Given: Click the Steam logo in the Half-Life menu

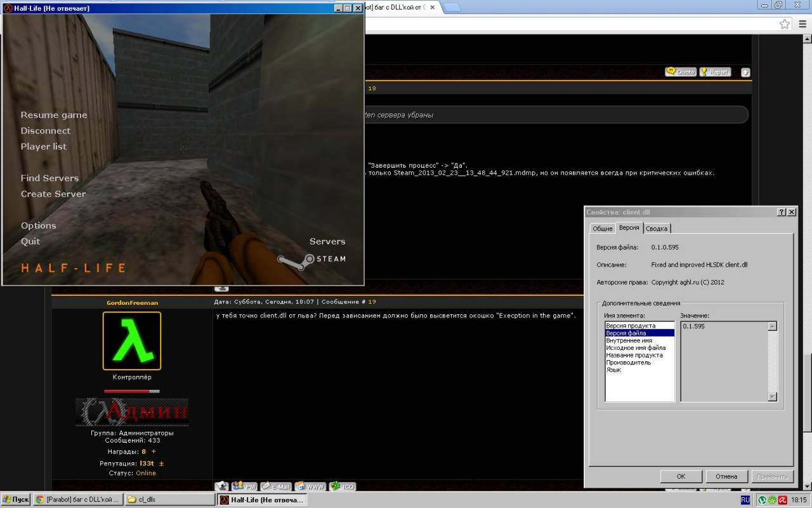Looking at the screenshot, I should point(311,259).
